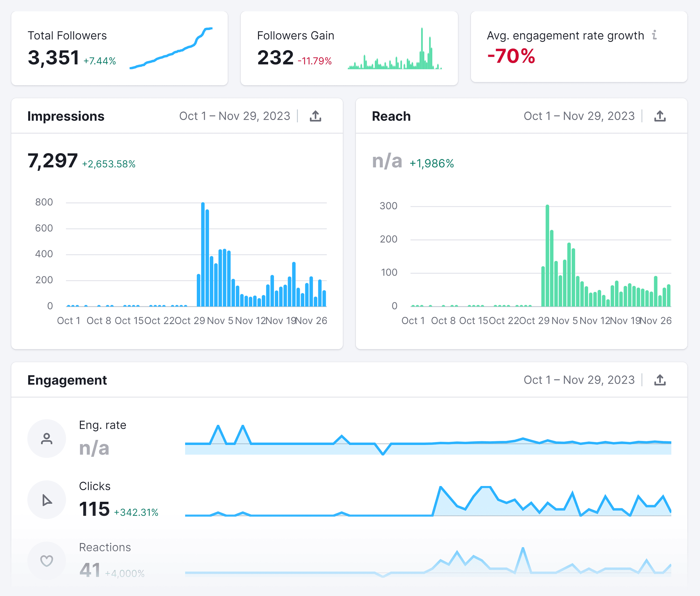Click the tallest Reach bar near Oct 29

tap(547, 256)
